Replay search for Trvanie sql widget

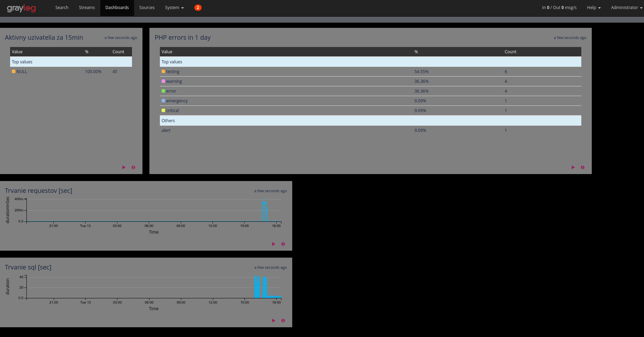[x=274, y=320]
